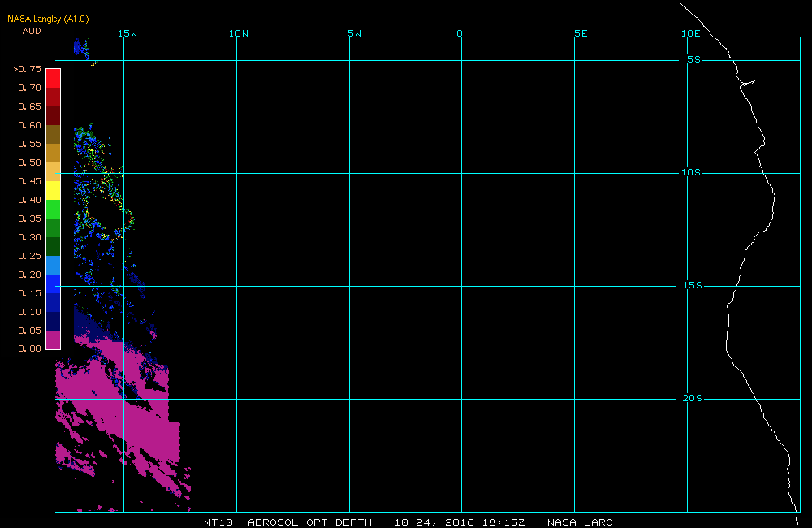812x528 pixels.
Task: Click the magenta 0.00 legend swatch
Action: pyautogui.click(x=54, y=340)
